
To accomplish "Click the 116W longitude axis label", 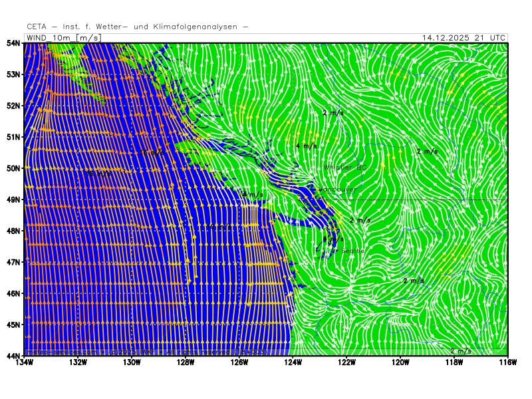I will click(x=507, y=363).
